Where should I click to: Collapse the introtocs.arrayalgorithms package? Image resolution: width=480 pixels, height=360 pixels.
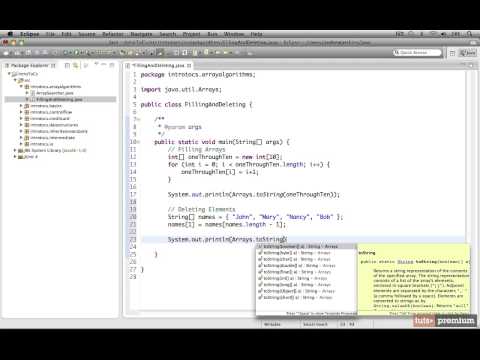point(21,87)
